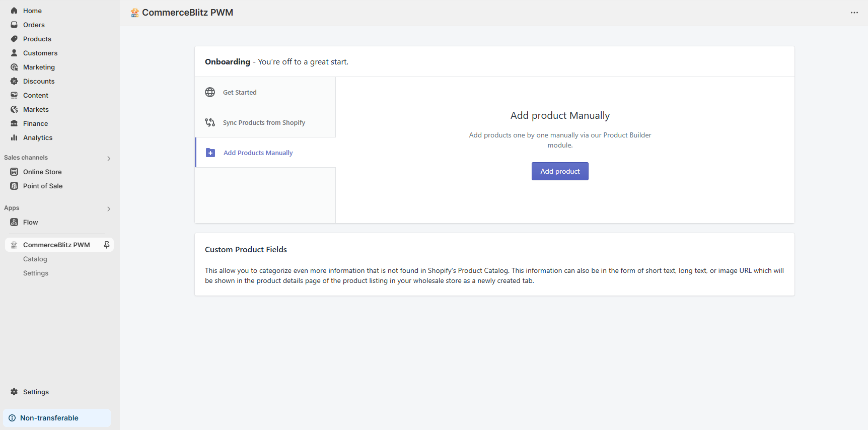Click the Sync Products arrows icon
The image size is (868, 430).
(x=210, y=122)
